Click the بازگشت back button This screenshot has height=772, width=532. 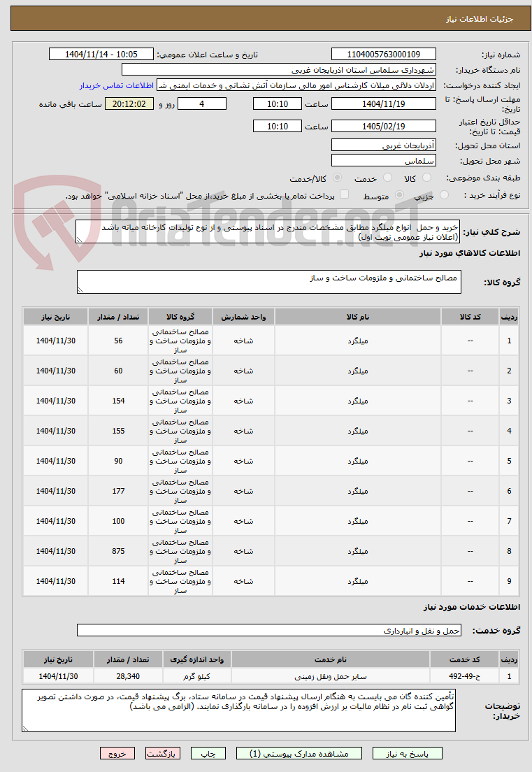pos(163,753)
